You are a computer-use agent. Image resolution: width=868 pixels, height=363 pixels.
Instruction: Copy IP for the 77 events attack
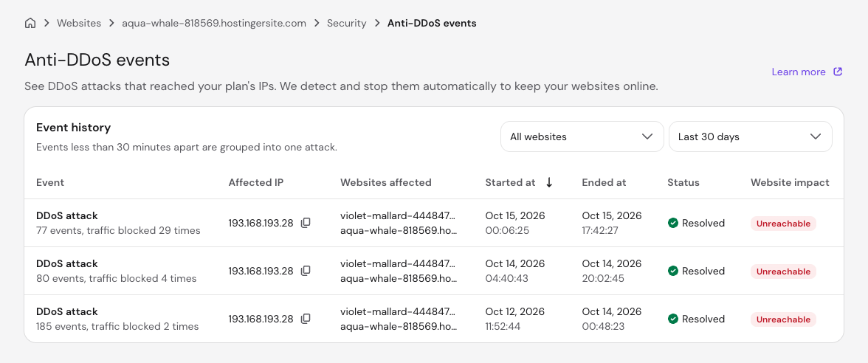[x=306, y=223]
